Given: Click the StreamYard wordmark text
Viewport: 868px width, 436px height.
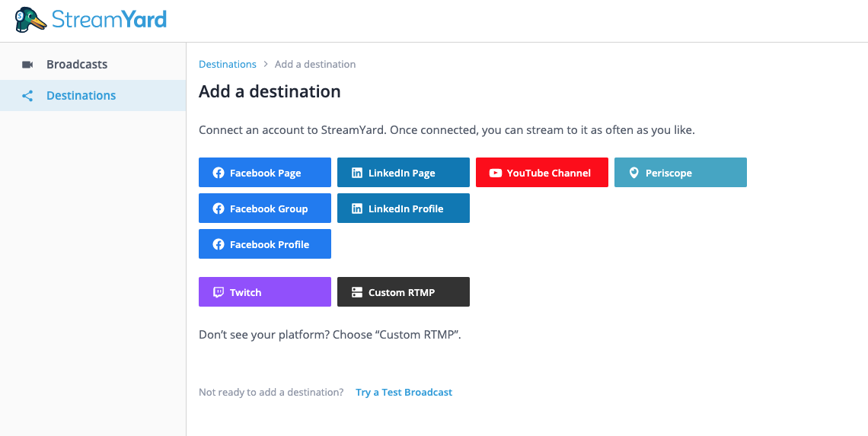Looking at the screenshot, I should (x=109, y=20).
